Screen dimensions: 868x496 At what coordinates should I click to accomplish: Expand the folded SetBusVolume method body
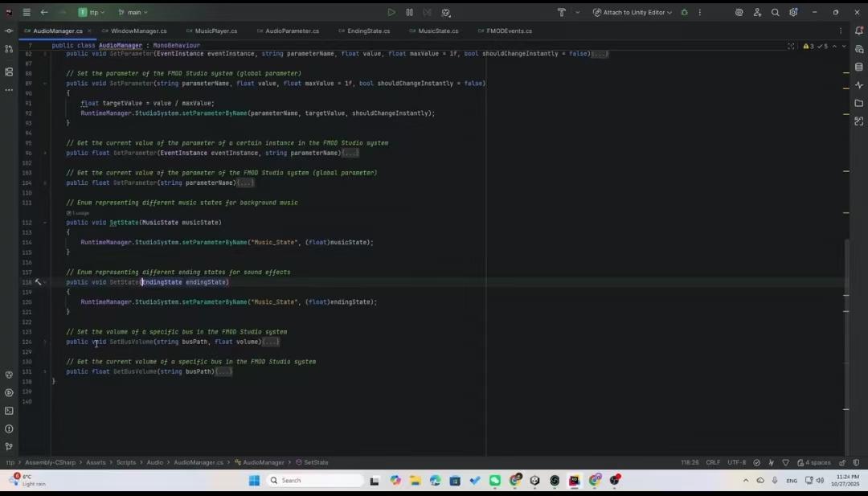coord(271,342)
